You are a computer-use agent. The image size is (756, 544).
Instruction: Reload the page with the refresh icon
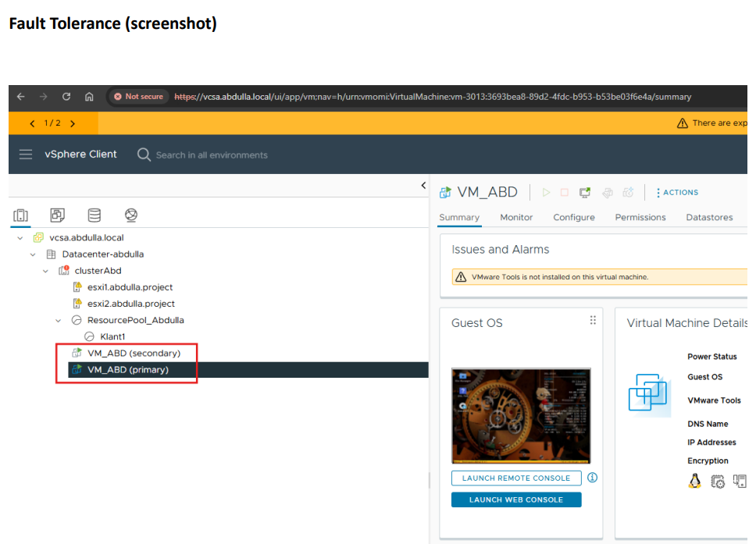pos(66,96)
